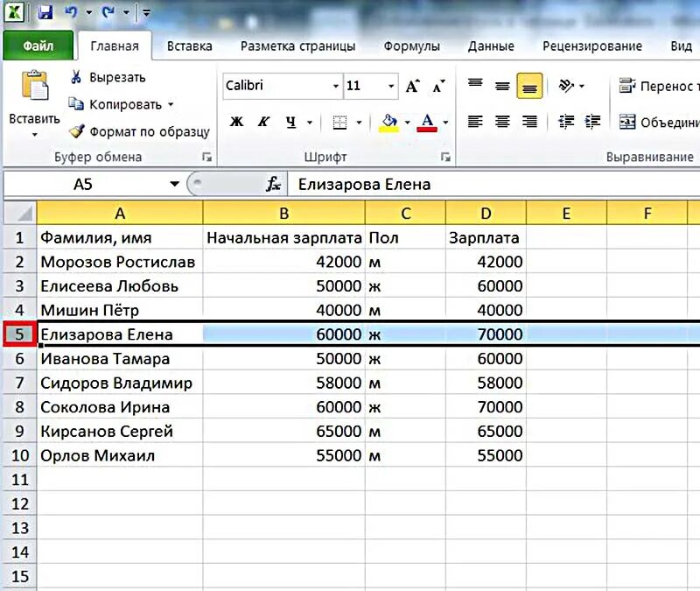
Task: Switch to the Главная tab
Action: point(115,46)
